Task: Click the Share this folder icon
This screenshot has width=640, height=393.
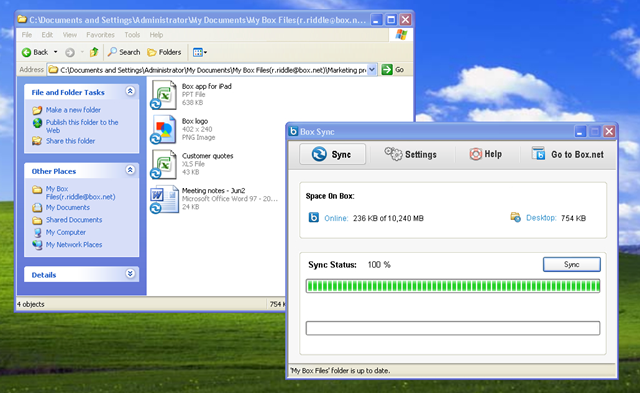Action: pos(37,141)
